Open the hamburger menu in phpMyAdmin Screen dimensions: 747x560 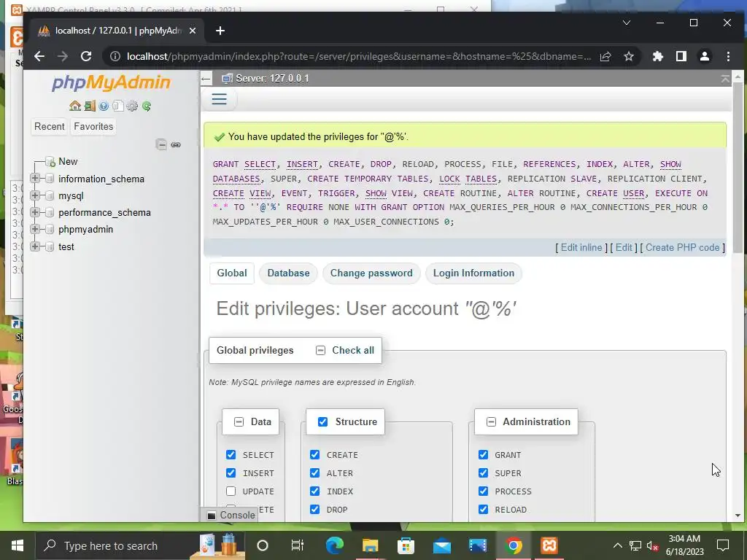click(219, 99)
